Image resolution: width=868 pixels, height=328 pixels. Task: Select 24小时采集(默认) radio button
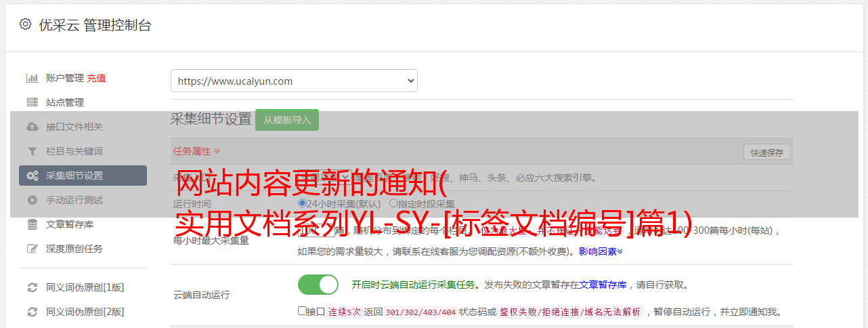pos(303,203)
